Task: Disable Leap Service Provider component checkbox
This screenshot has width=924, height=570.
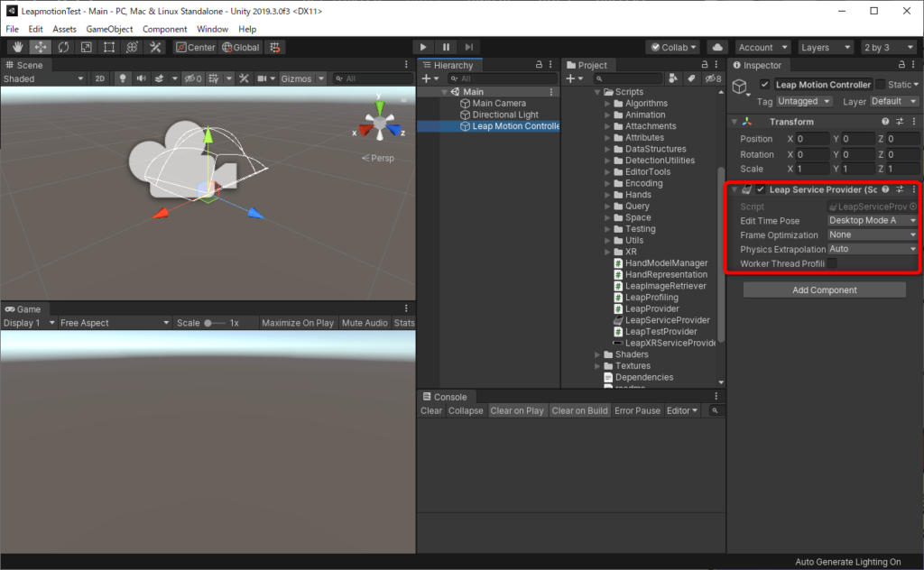Action: tap(760, 189)
